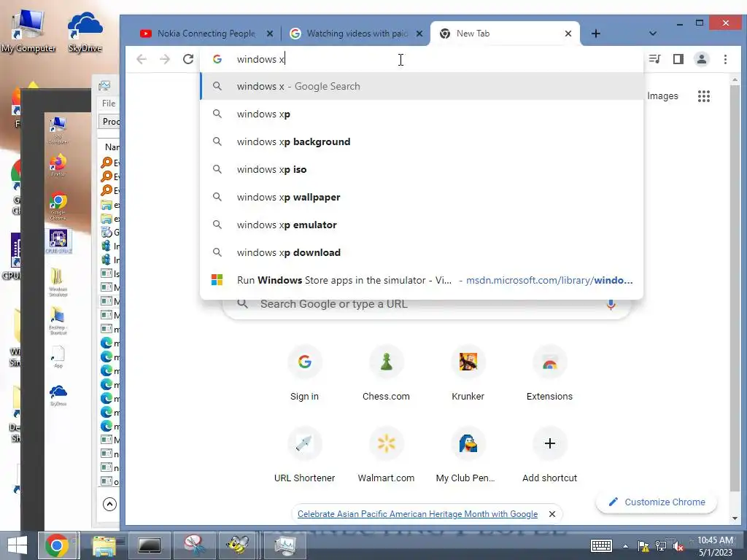This screenshot has height=560, width=747.
Task: Open Asian Pacific American Heritage Month link
Action: (x=417, y=514)
